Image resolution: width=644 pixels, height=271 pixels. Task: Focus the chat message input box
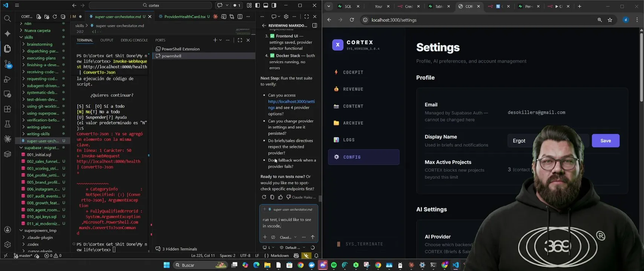pyautogui.click(x=288, y=223)
